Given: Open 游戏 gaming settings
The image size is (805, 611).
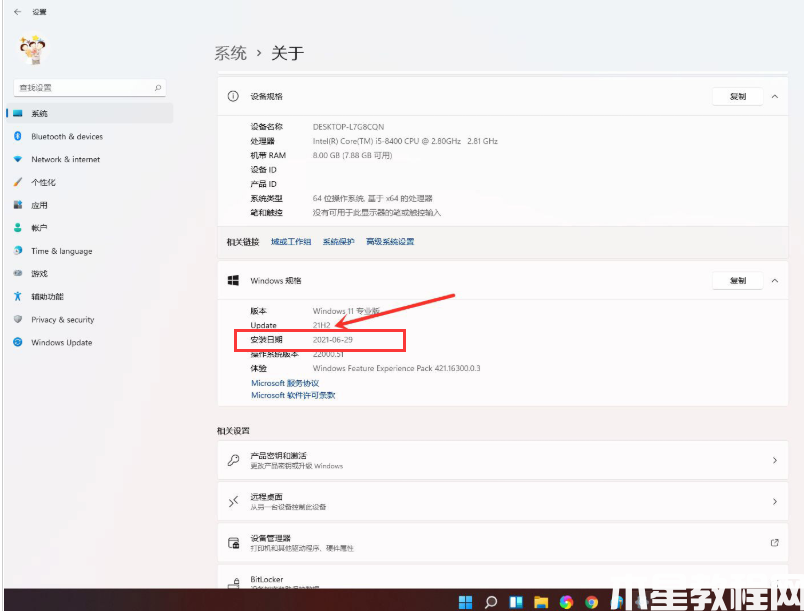Looking at the screenshot, I should tap(90, 273).
